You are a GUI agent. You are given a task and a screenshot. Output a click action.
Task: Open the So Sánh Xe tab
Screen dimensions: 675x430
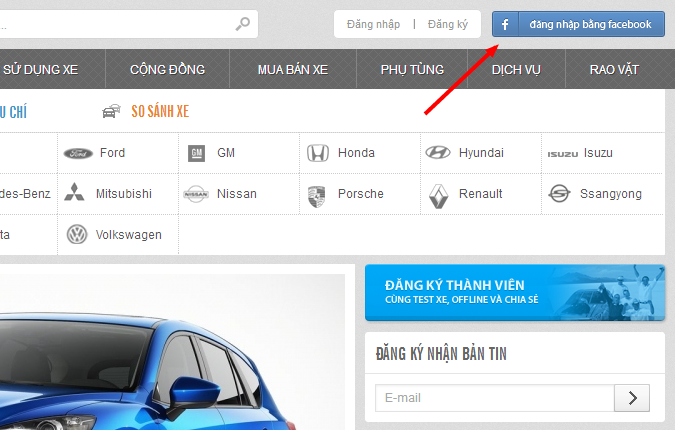pyautogui.click(x=159, y=112)
